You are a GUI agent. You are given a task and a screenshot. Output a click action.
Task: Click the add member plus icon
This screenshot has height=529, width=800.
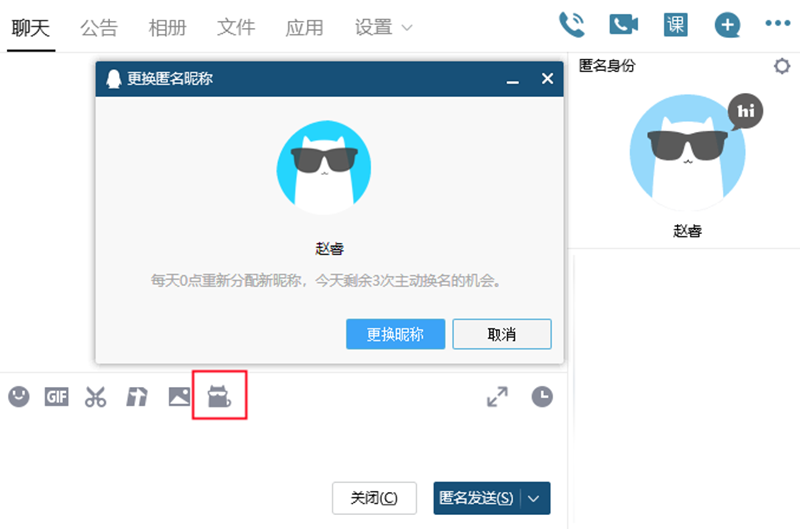(727, 25)
